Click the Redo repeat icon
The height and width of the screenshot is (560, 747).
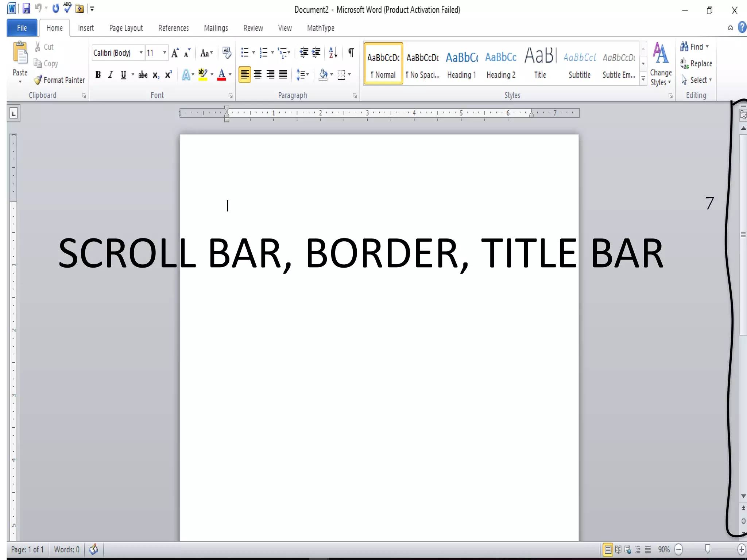coord(55,8)
